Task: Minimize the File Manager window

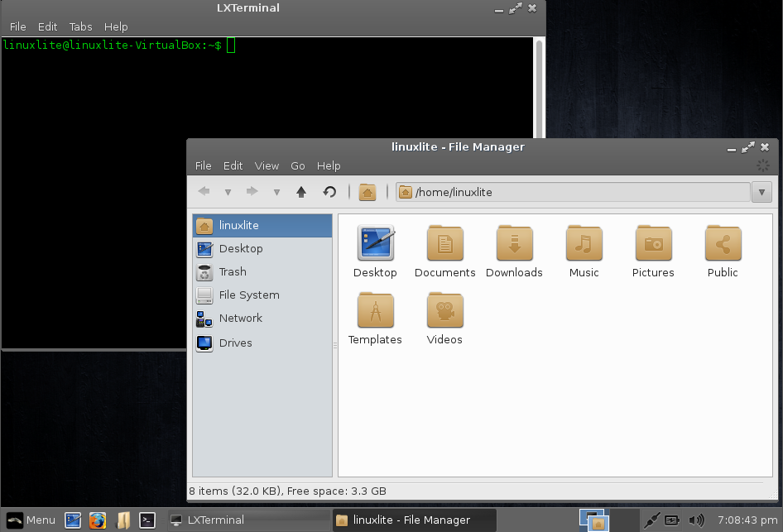Action: click(732, 148)
